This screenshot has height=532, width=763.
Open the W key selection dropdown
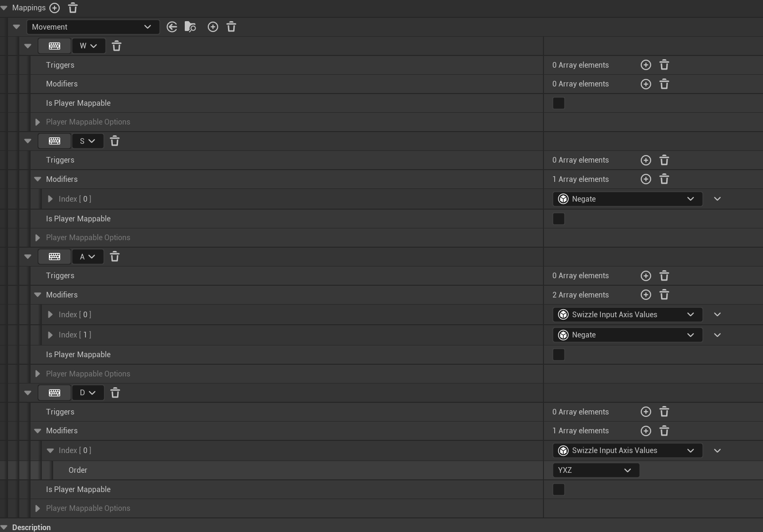[x=88, y=46]
